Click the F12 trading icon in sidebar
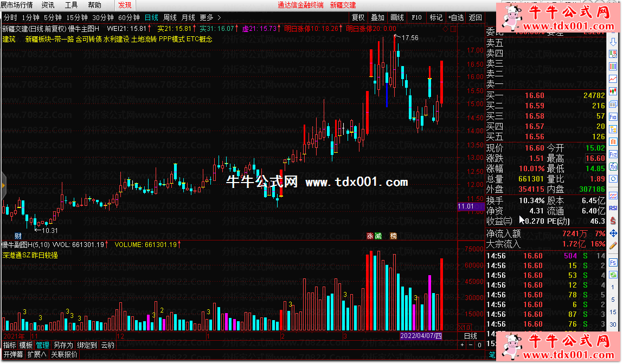 coord(613,154)
